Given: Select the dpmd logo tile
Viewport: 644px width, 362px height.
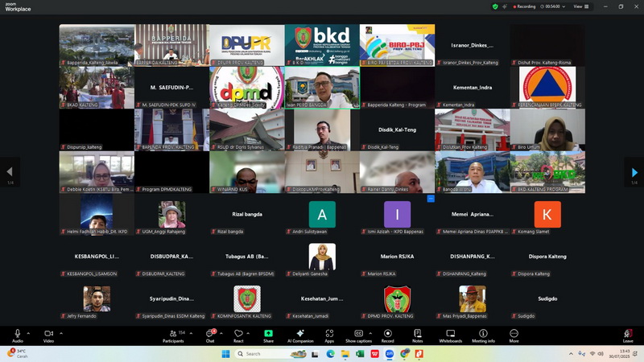Looking at the screenshot, I should point(247,88).
